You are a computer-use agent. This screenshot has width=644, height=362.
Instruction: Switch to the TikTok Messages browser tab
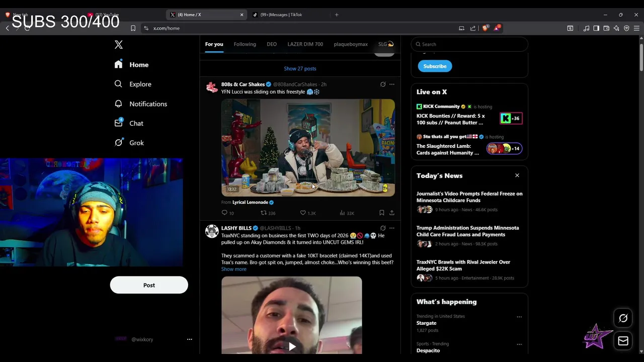(289, 15)
